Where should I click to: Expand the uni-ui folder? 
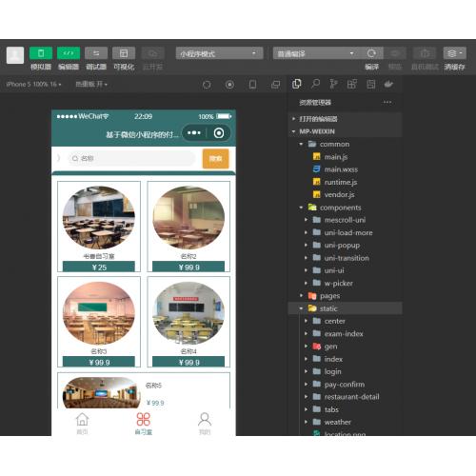click(x=346, y=270)
